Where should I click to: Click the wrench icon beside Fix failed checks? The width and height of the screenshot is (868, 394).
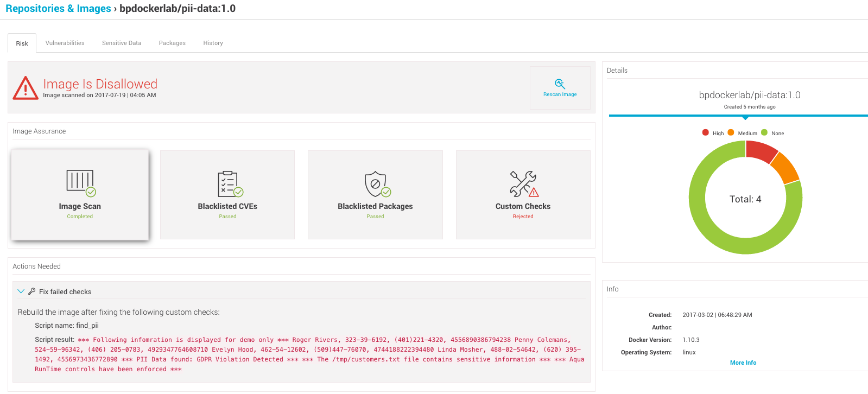click(32, 291)
